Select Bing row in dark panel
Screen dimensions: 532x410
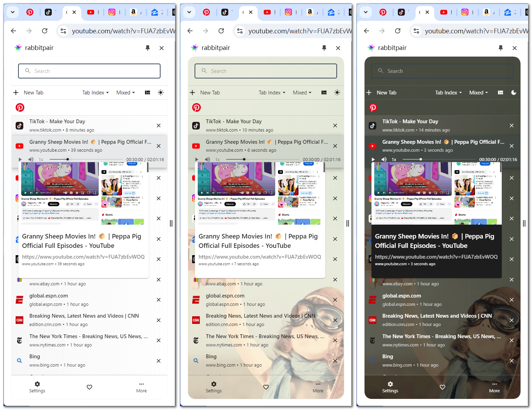[442, 361]
